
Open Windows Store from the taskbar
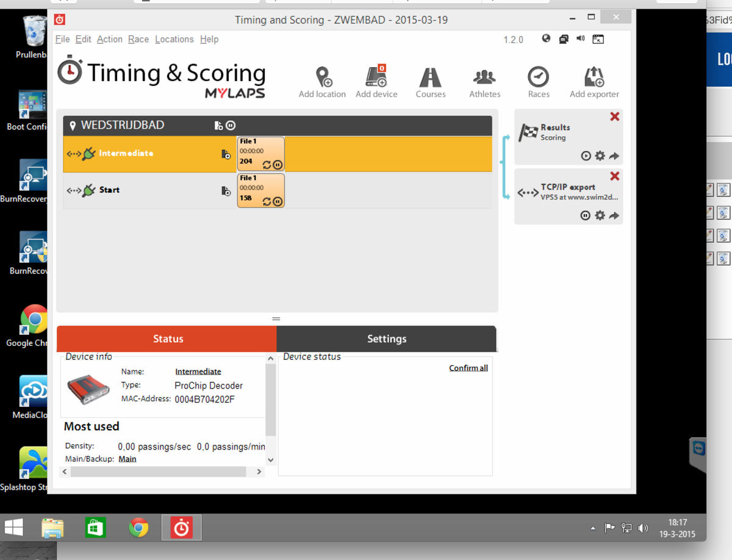coord(96,528)
